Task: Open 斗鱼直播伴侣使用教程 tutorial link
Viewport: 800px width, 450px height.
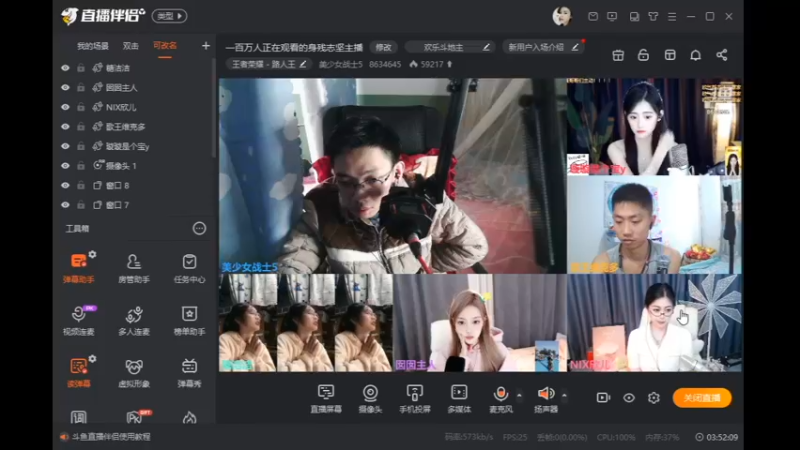Action: (x=111, y=437)
